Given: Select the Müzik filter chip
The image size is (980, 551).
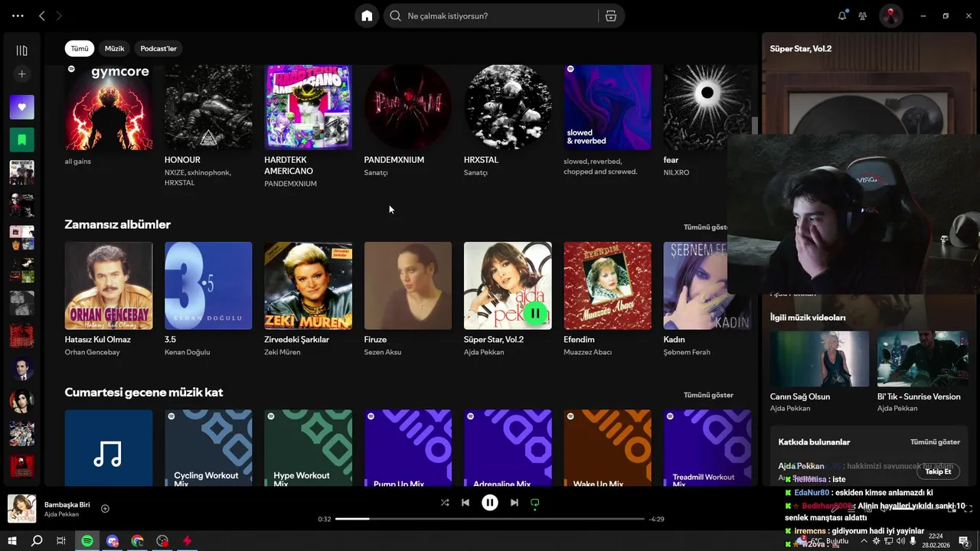Looking at the screenshot, I should [x=114, y=48].
